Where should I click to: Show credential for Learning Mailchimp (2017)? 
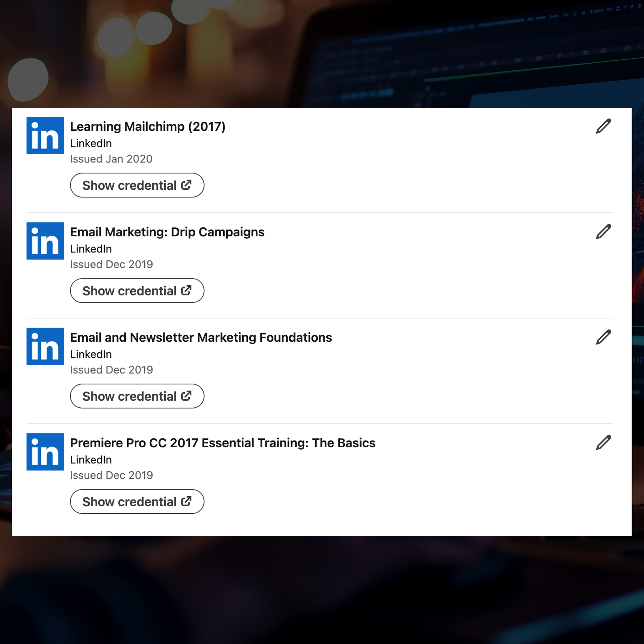click(x=137, y=185)
